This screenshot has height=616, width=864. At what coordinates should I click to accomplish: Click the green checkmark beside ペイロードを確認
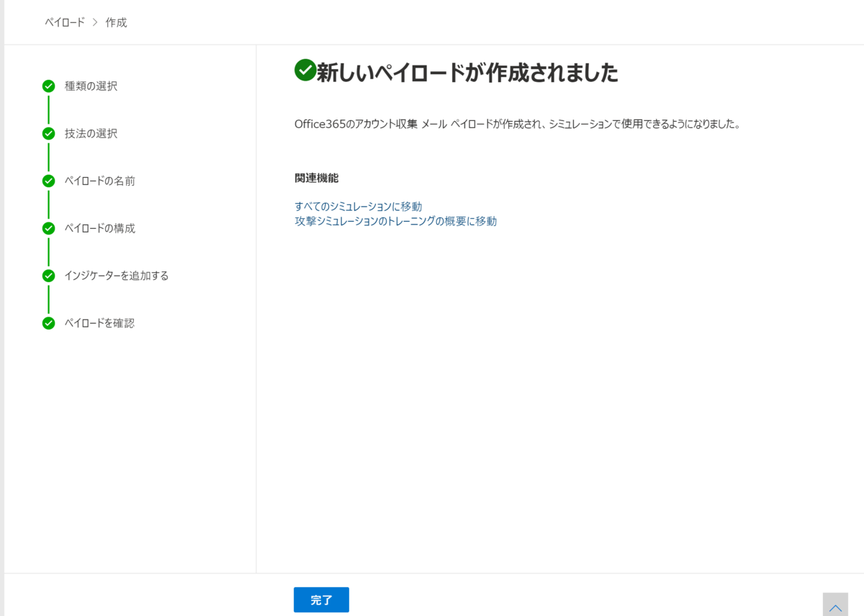[x=48, y=323]
